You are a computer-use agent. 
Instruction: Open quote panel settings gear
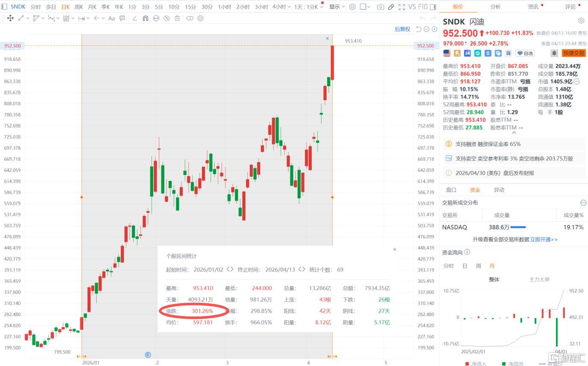pyautogui.click(x=581, y=21)
